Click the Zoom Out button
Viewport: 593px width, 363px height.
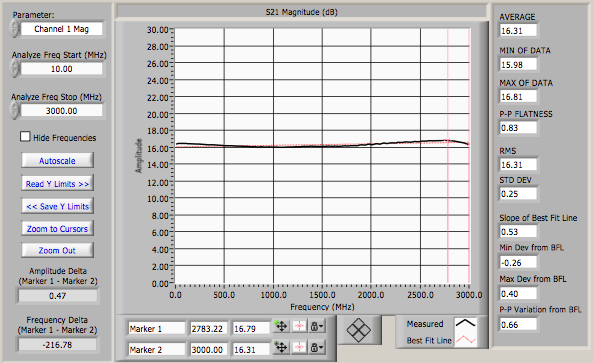(x=57, y=250)
